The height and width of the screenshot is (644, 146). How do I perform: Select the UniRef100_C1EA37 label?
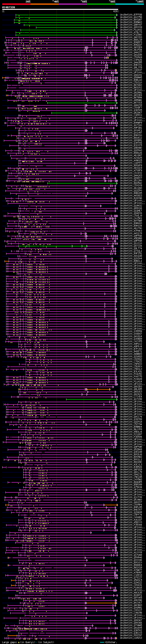pos(131,70)
